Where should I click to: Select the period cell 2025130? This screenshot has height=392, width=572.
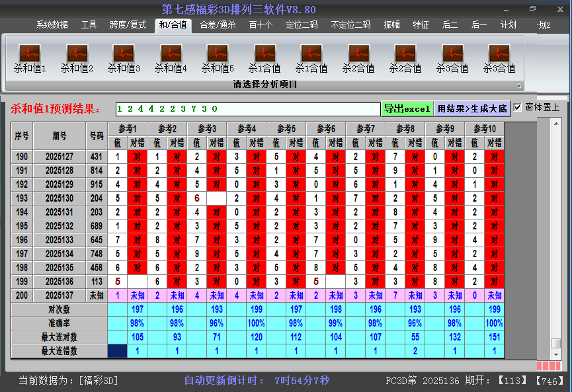click(x=60, y=198)
